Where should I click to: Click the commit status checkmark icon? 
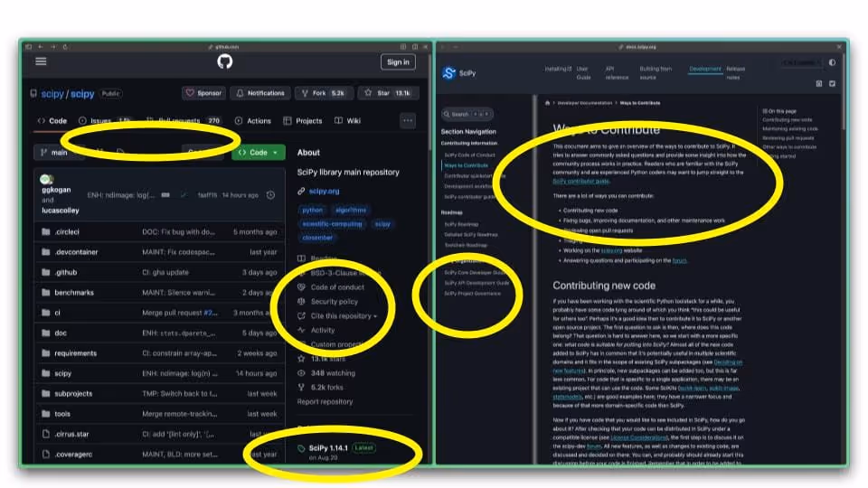(x=184, y=195)
